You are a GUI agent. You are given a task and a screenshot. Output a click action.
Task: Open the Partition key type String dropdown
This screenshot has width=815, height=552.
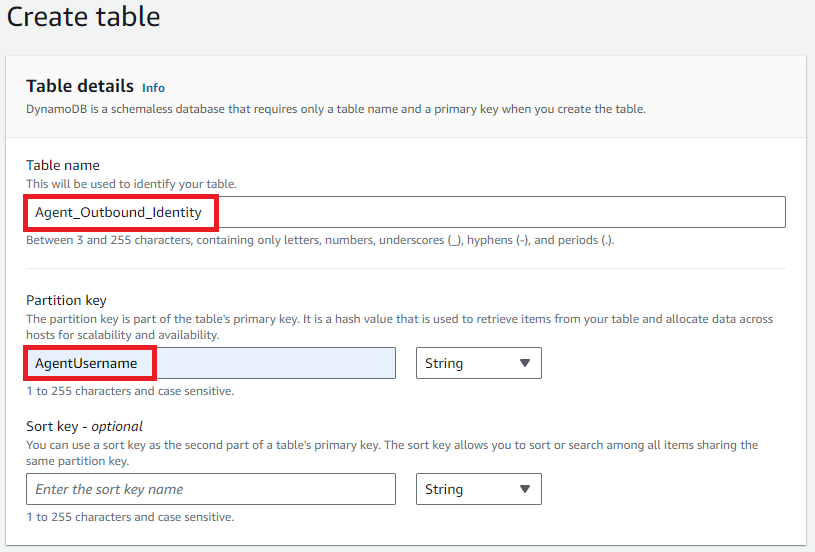coord(479,363)
